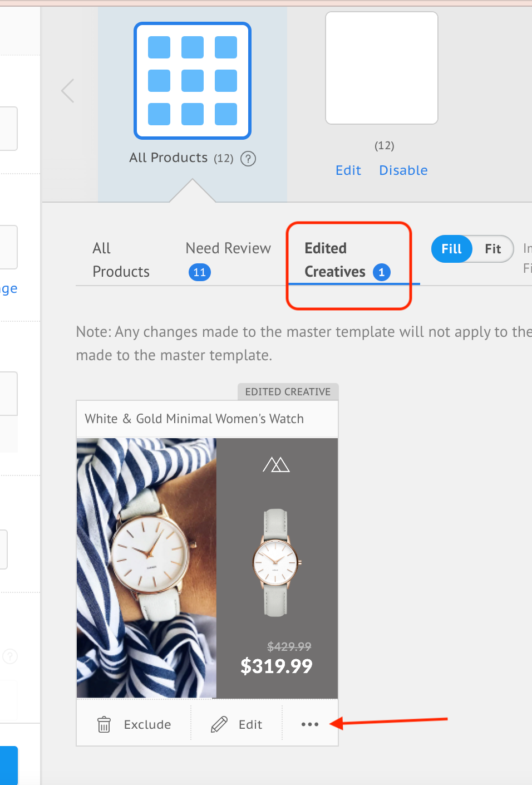
Task: Select the blank white template thumbnail
Action: click(x=382, y=68)
